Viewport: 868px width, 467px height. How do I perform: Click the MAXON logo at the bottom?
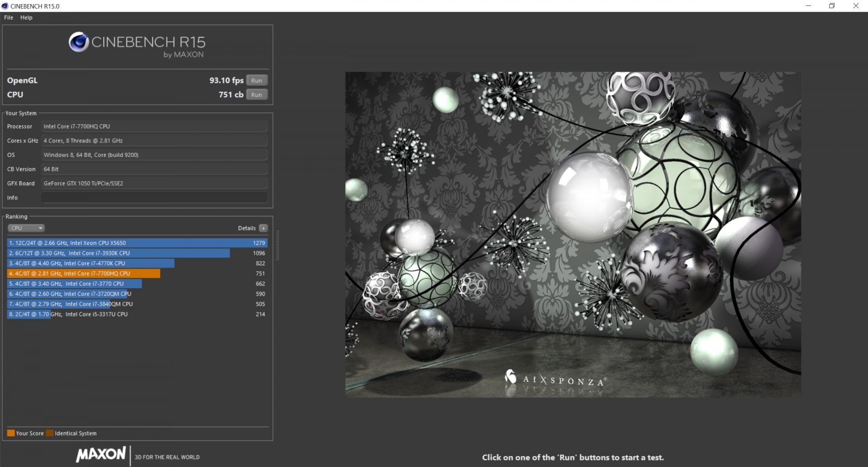(x=101, y=454)
